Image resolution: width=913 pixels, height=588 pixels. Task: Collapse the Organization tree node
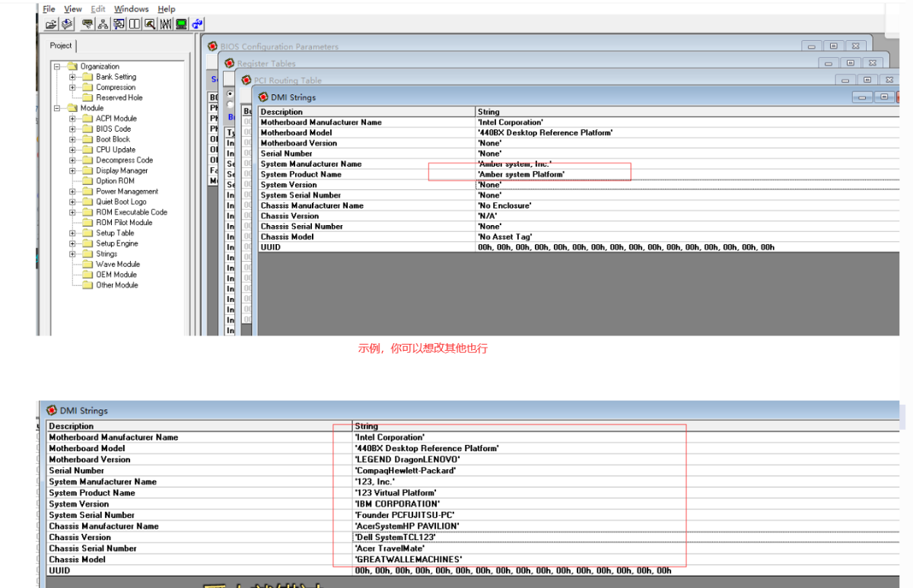(57, 66)
